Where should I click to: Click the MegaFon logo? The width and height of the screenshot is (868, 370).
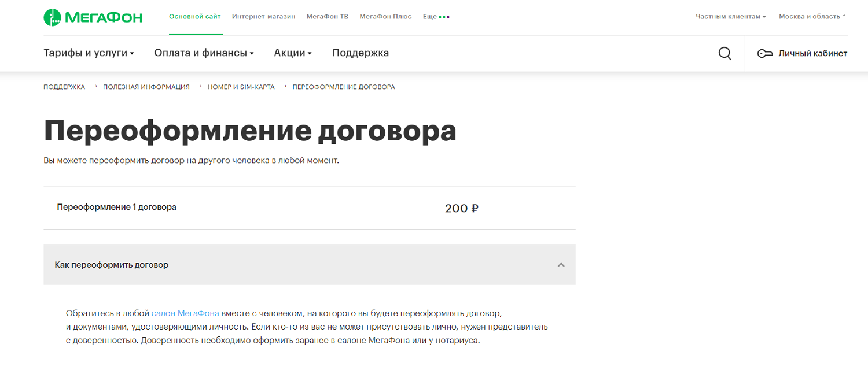[x=93, y=17]
